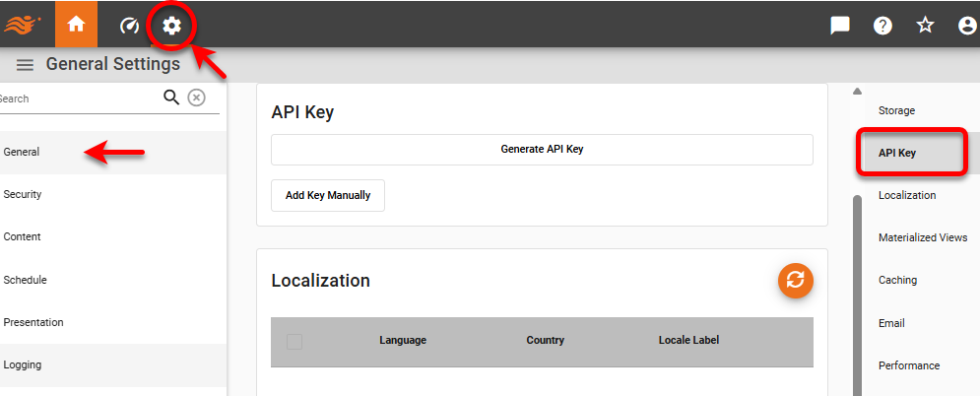Jump to Materialized Views section
Image resolution: width=980 pixels, height=396 pixels.
click(x=922, y=237)
